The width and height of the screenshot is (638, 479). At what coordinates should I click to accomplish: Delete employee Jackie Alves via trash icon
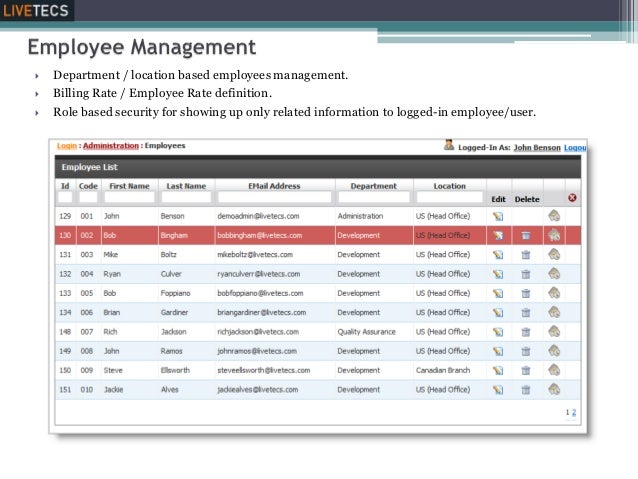pyautogui.click(x=526, y=389)
